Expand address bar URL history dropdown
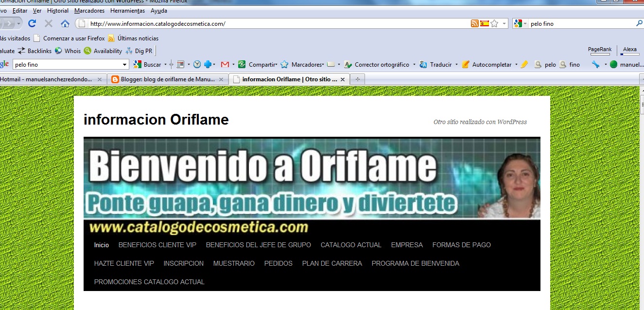 click(504, 23)
